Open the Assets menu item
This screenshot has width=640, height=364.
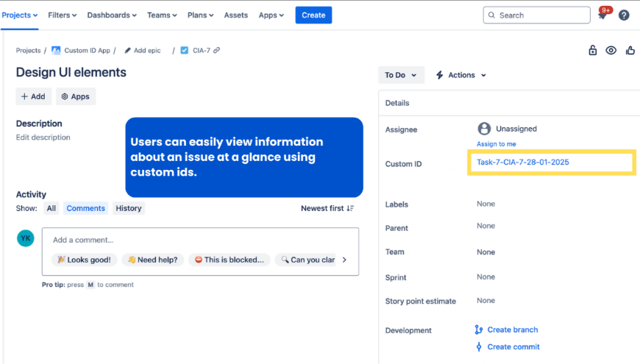click(x=235, y=15)
